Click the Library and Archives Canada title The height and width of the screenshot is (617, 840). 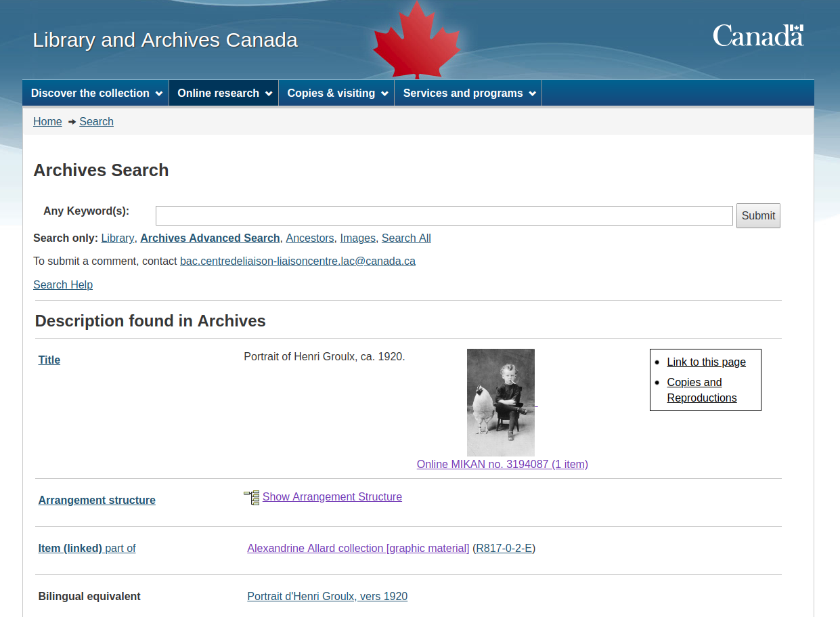pyautogui.click(x=165, y=40)
